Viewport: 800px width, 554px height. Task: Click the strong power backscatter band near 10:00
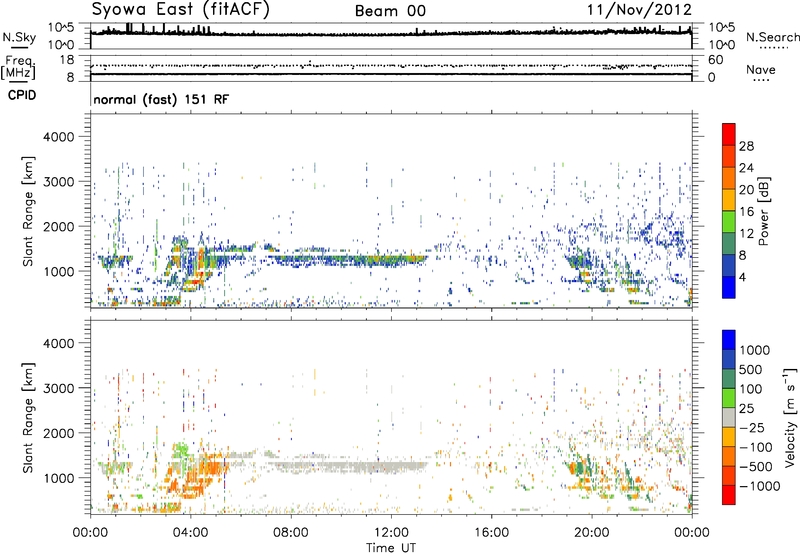pos(347,260)
